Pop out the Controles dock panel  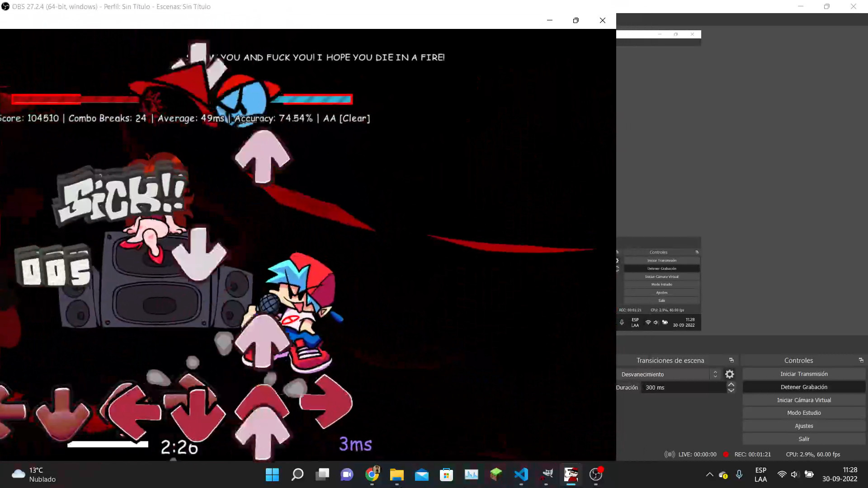point(861,360)
